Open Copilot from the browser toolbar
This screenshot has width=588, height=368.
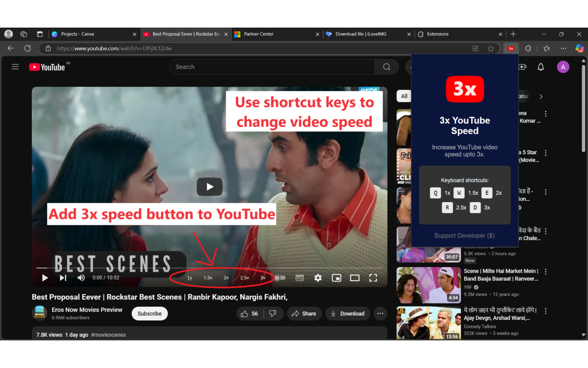579,48
